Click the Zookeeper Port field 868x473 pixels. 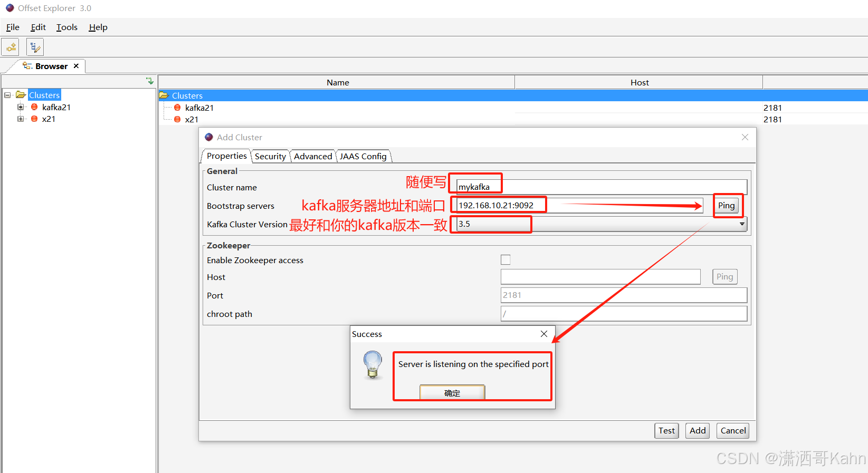624,295
